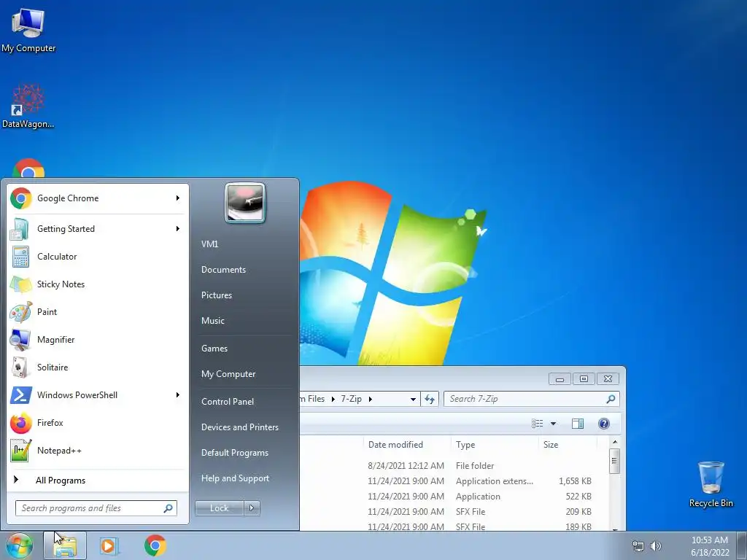This screenshot has height=560, width=747.
Task: Click the change view icon in explorer
Action: coord(538,424)
